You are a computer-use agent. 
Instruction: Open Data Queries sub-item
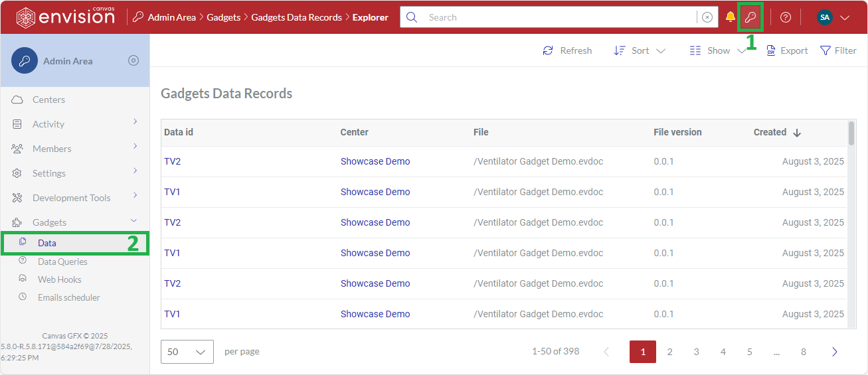(62, 262)
